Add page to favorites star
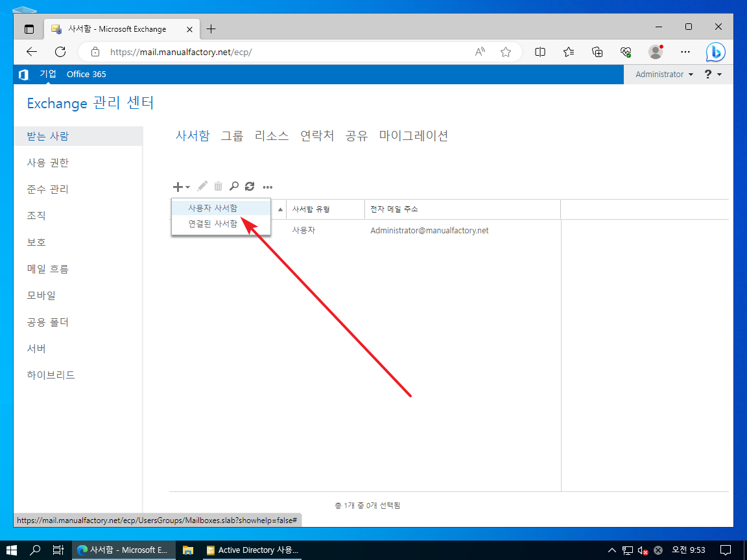This screenshot has height=560, width=747. [506, 52]
